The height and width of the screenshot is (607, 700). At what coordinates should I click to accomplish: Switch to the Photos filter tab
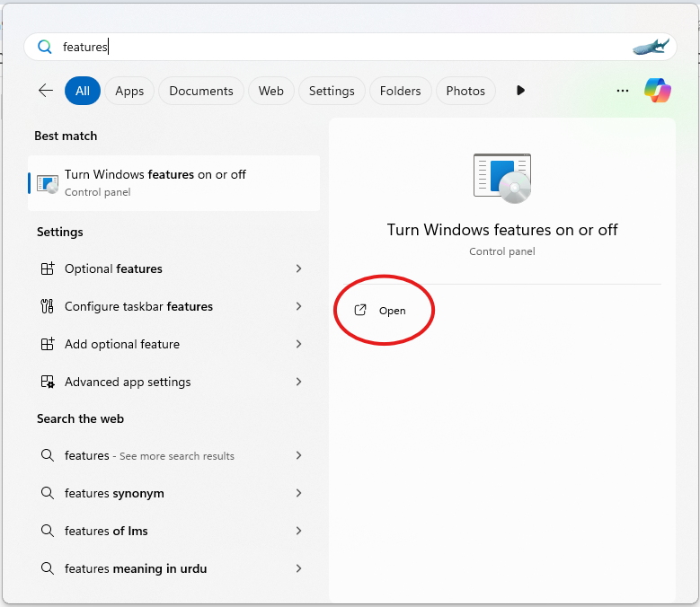point(465,91)
